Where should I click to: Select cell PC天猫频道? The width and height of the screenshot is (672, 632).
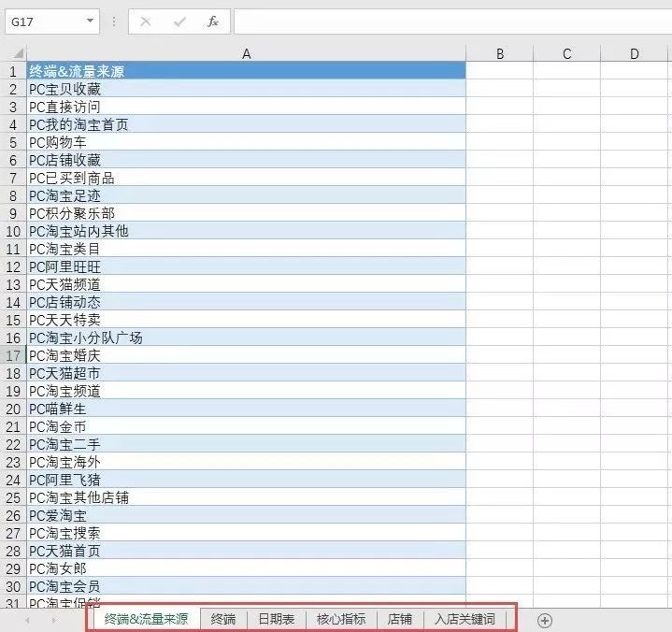(246, 284)
